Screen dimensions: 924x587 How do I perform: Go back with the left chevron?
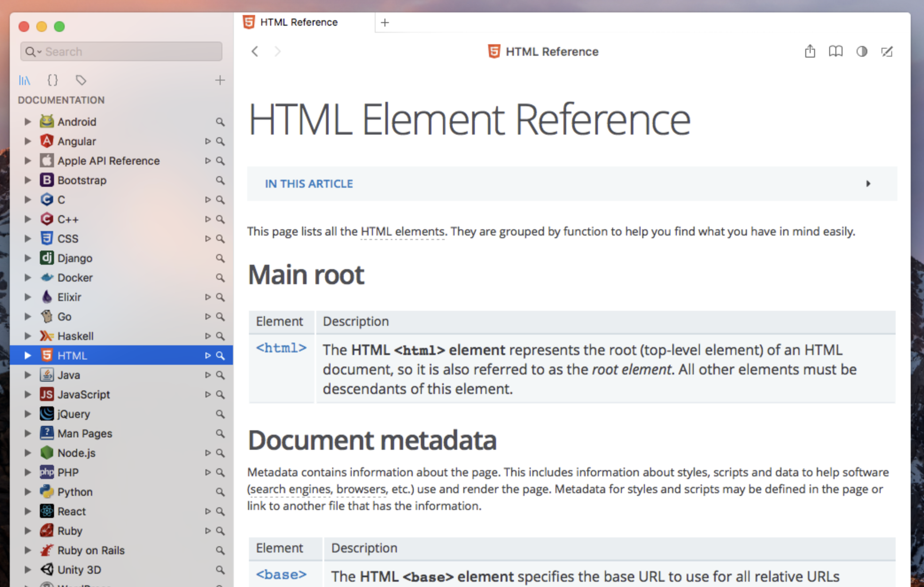255,51
